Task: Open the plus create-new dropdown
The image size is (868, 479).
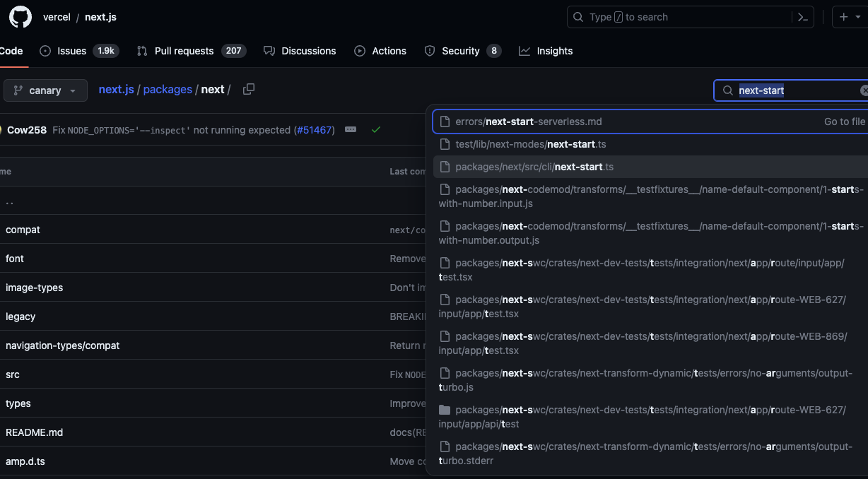Action: coord(850,17)
